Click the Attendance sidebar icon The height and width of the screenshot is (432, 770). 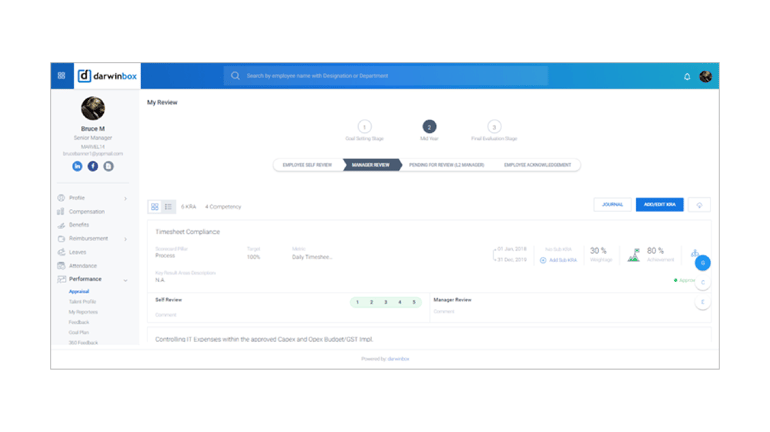coord(61,266)
